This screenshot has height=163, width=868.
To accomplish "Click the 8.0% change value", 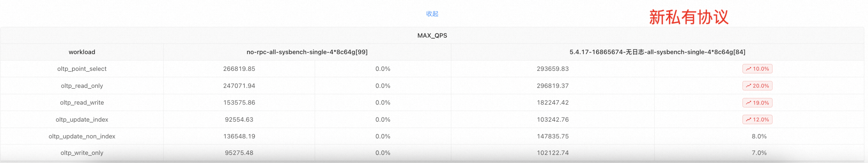I will click(x=759, y=136).
